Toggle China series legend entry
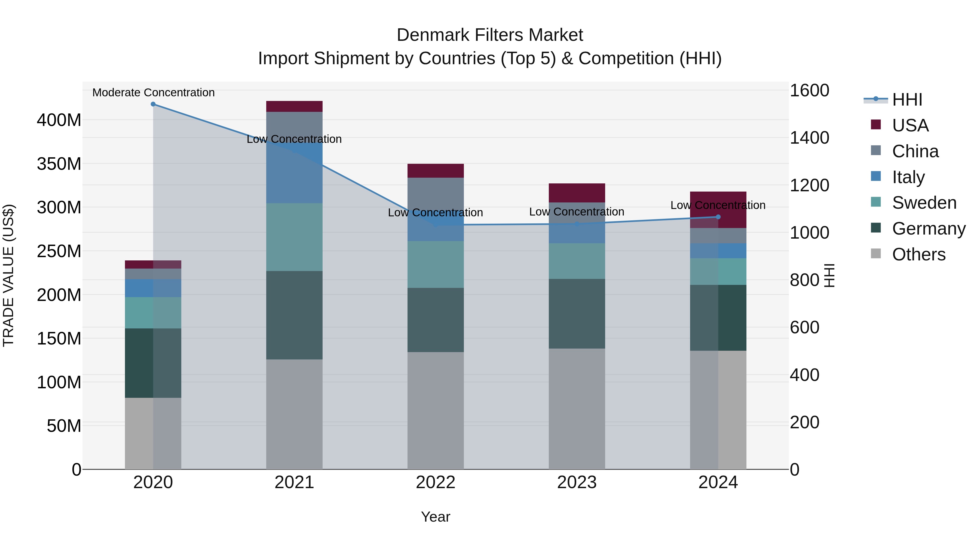Viewport: 980px width, 551px height. point(905,151)
